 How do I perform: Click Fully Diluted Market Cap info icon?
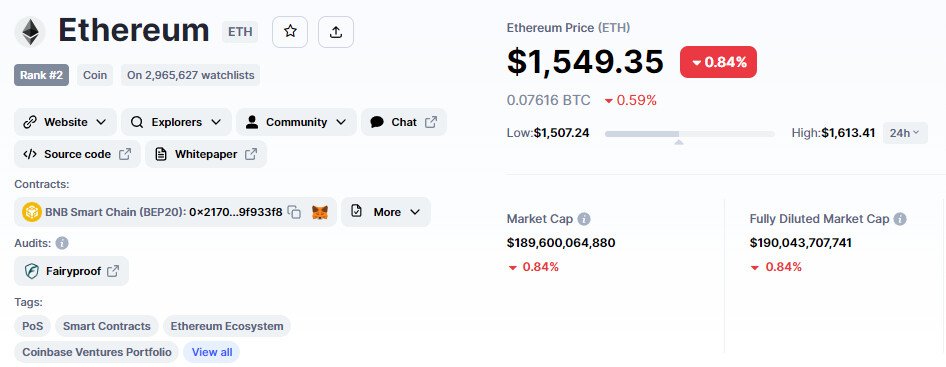pos(900,219)
